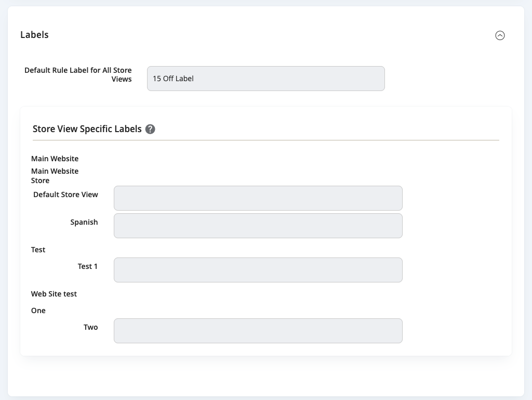Click the Two field label text

click(91, 327)
